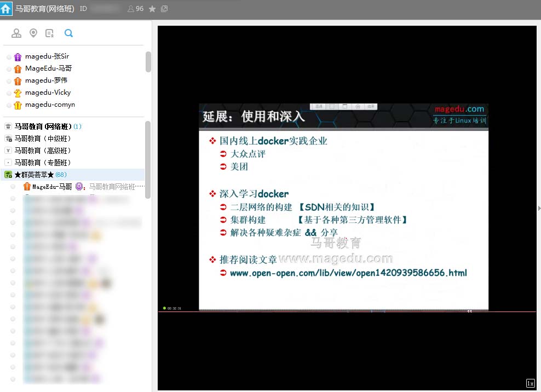The image size is (541, 392).
Task: Click the location pin icon
Action: (33, 33)
